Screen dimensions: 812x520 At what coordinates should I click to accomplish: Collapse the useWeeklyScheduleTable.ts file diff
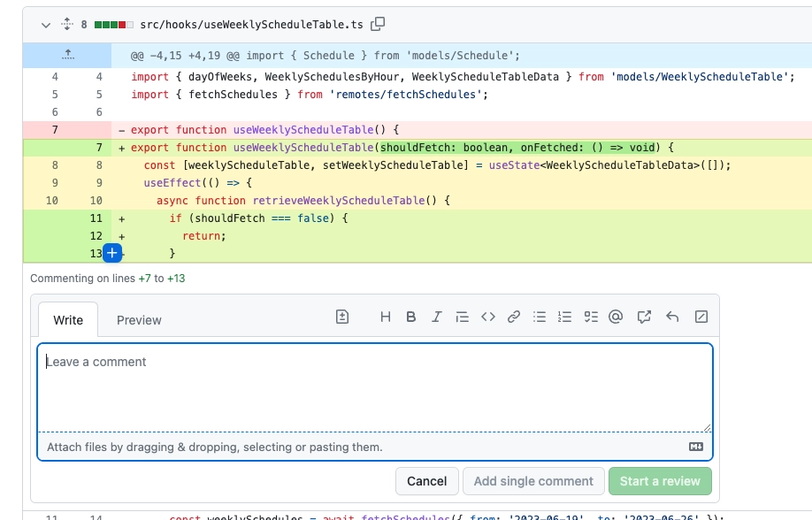[x=46, y=25]
